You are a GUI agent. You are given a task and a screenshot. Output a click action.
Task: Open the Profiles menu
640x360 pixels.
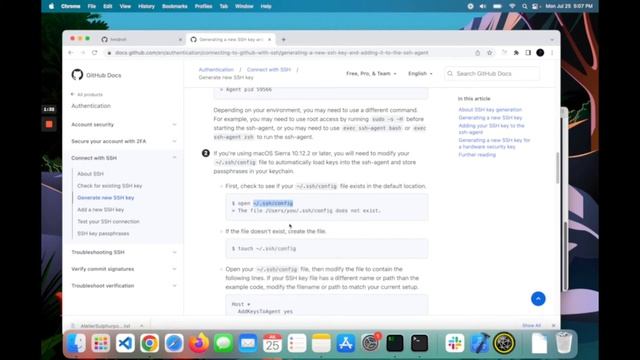coord(203,6)
